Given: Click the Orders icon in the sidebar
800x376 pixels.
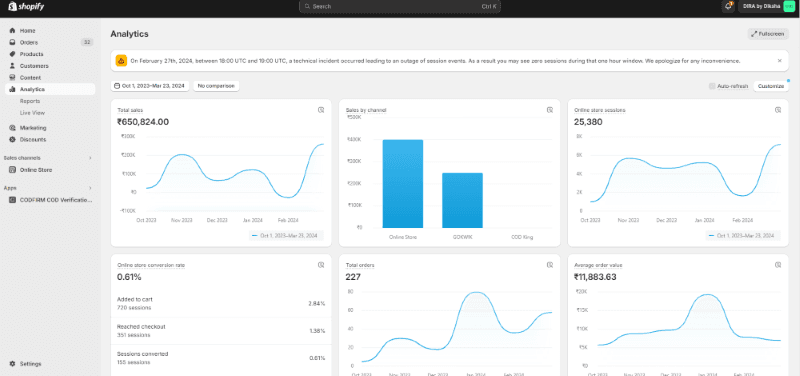Looking at the screenshot, I should (x=13, y=42).
